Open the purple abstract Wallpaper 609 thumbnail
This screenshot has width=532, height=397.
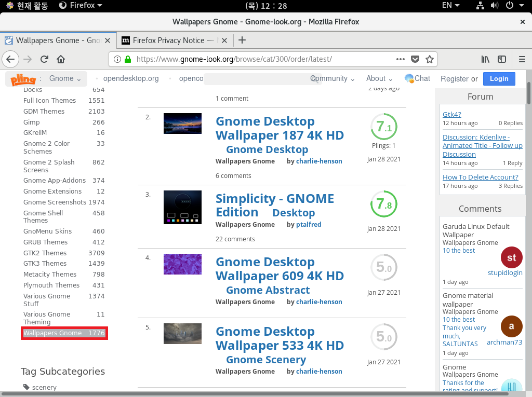[x=182, y=264]
